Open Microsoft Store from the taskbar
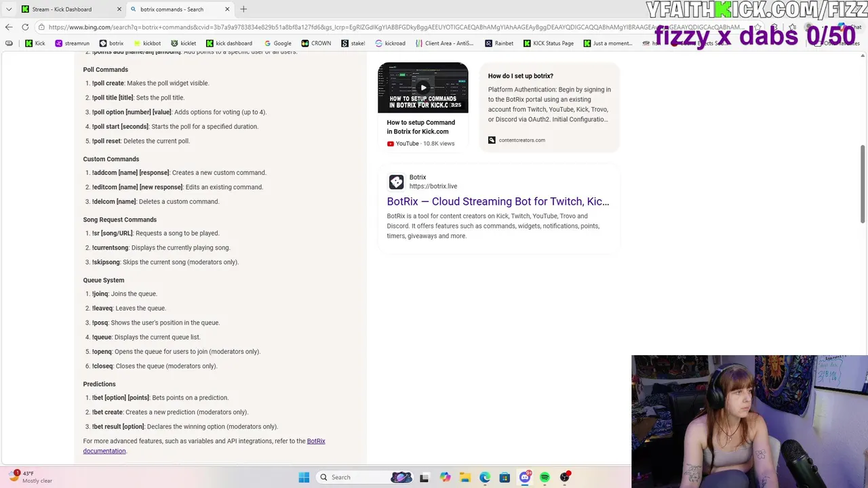The height and width of the screenshot is (488, 868). [x=505, y=477]
